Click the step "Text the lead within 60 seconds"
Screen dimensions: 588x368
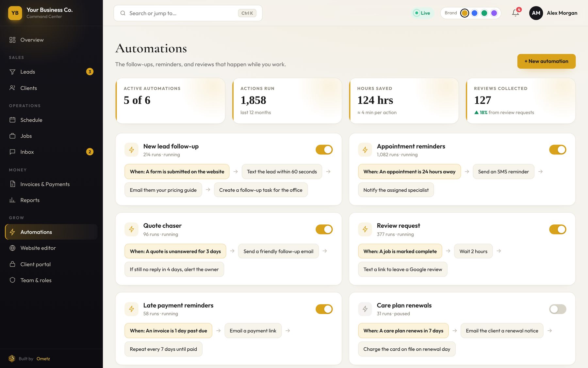(282, 171)
